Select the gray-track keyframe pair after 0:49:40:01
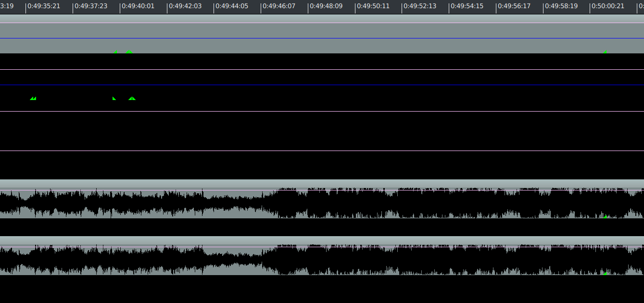Screen dimensions: 644x303 (x=129, y=51)
